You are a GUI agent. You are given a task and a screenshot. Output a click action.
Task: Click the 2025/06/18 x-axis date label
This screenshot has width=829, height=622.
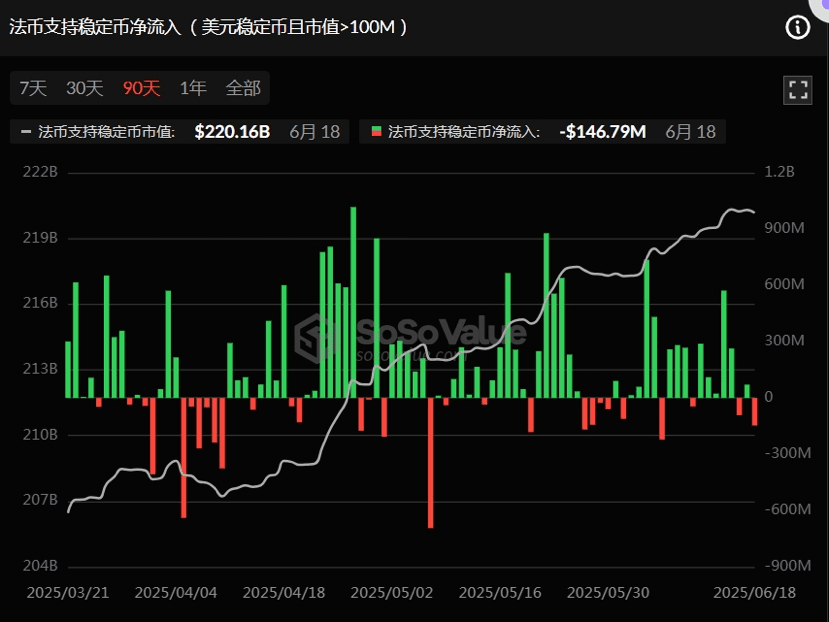point(754,592)
